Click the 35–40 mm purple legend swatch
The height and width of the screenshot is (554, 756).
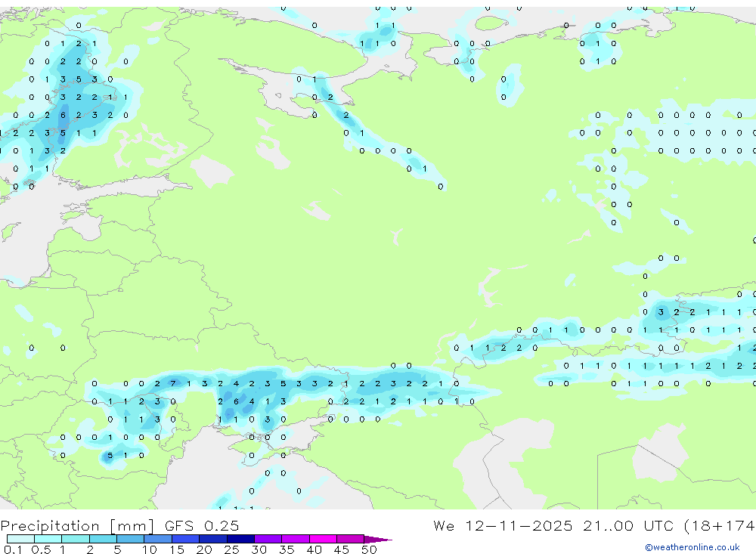tap(296, 539)
